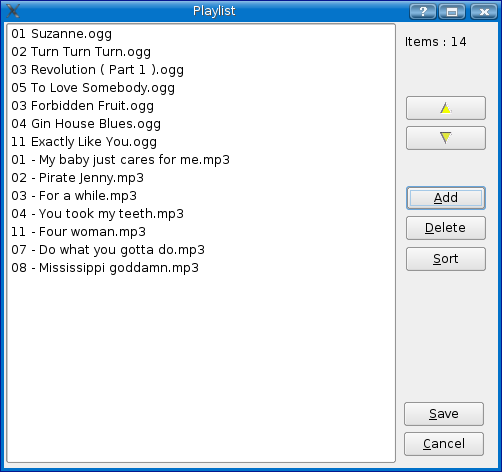Image resolution: width=502 pixels, height=472 pixels.
Task: Select 01 Suzanne.ogg in the list
Action: 201,34
